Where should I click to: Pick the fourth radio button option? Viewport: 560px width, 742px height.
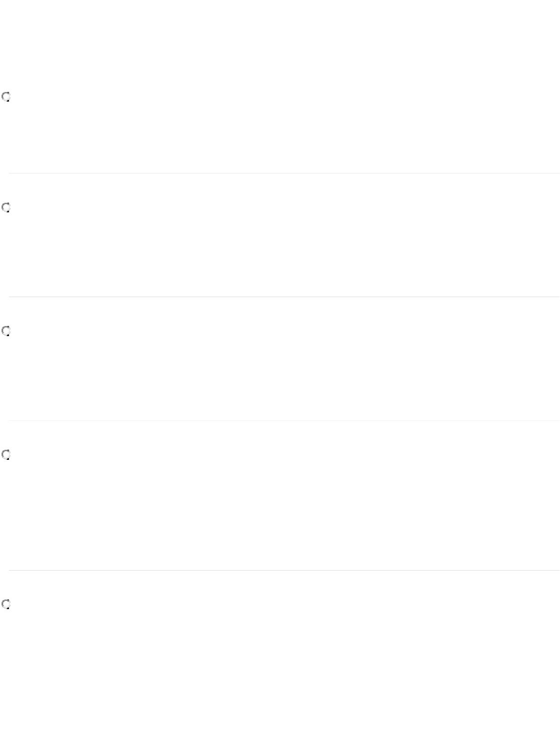6,455
